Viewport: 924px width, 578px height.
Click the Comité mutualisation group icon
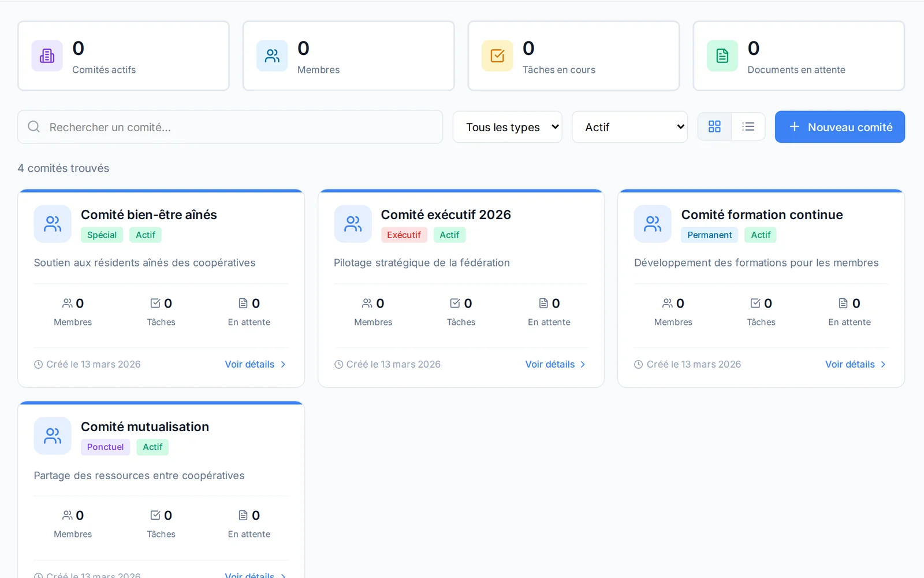tap(53, 436)
